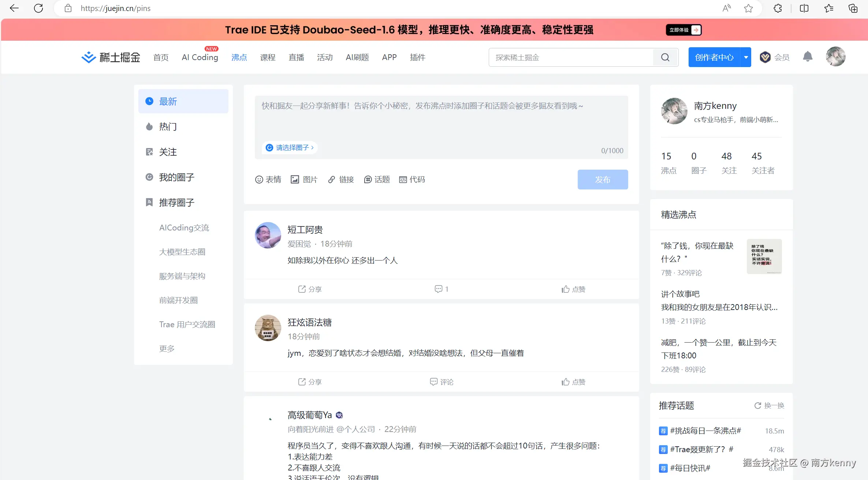
Task: Add a bookmark with the browser star icon
Action: pyautogui.click(x=748, y=8)
